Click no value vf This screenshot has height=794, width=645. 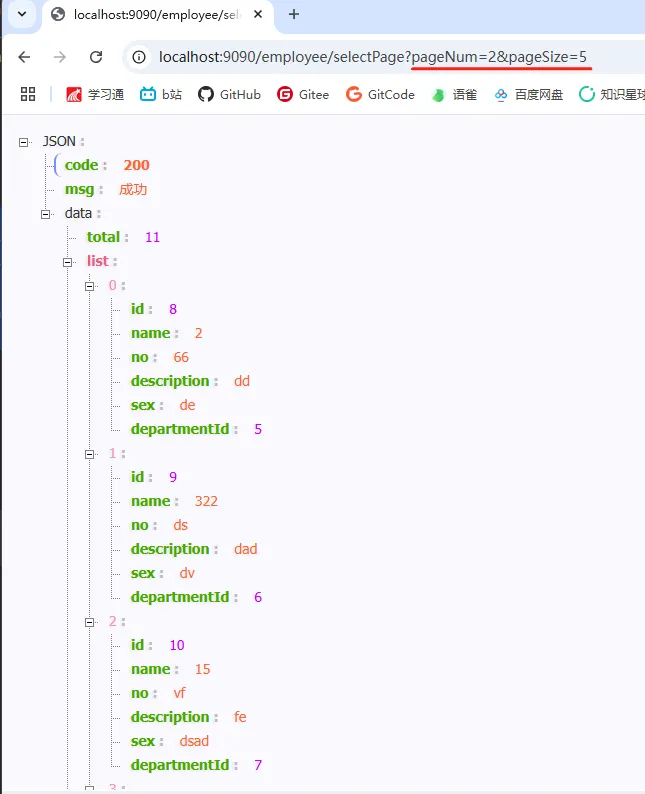[x=180, y=693]
